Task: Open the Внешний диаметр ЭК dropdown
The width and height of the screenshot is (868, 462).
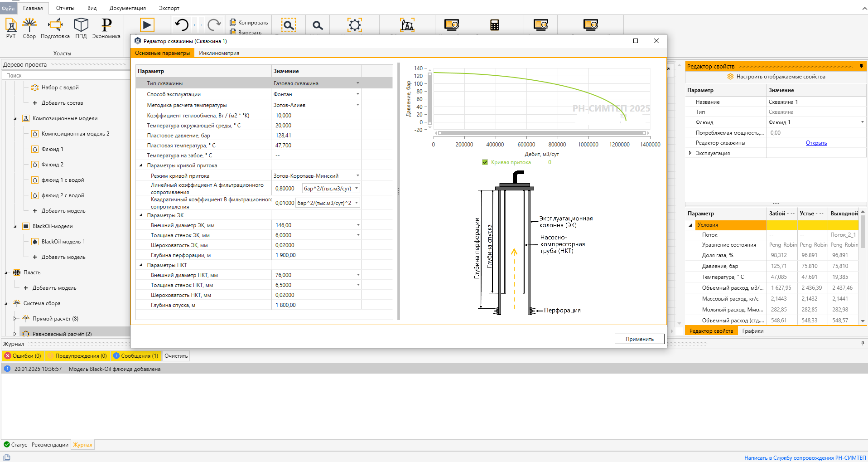Action: (x=358, y=225)
